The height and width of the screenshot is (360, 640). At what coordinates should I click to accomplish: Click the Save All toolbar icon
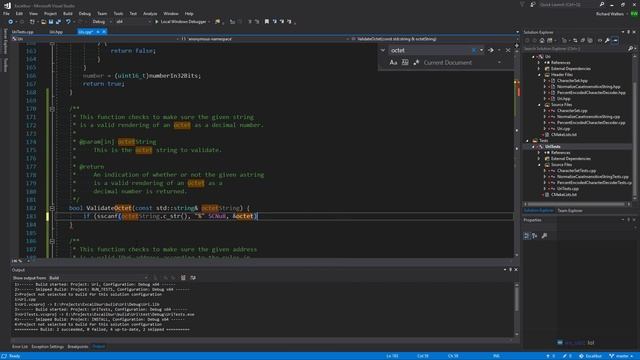58,22
